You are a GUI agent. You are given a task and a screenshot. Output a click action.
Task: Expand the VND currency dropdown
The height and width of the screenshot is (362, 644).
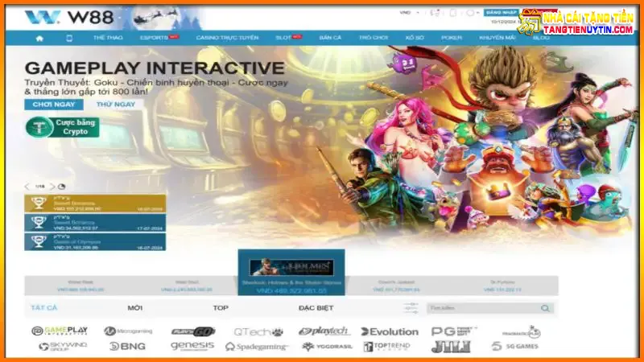(410, 13)
